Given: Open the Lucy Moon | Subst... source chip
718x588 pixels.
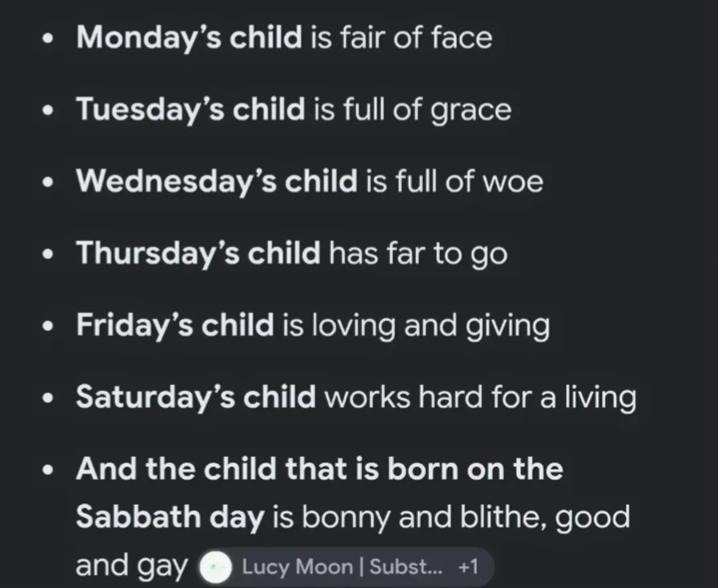Looking at the screenshot, I should pos(346,567).
